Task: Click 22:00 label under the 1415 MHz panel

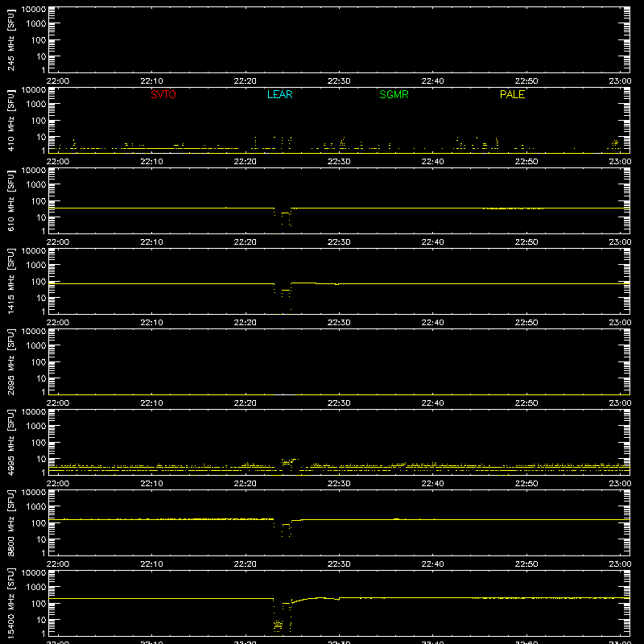Action: (58, 323)
